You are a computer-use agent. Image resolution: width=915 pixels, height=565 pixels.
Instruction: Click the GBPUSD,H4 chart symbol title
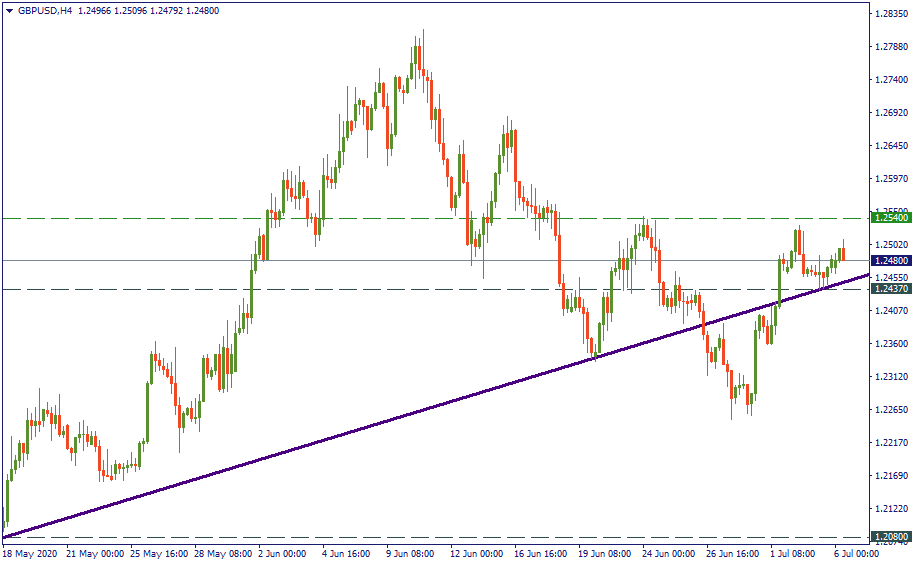45,10
